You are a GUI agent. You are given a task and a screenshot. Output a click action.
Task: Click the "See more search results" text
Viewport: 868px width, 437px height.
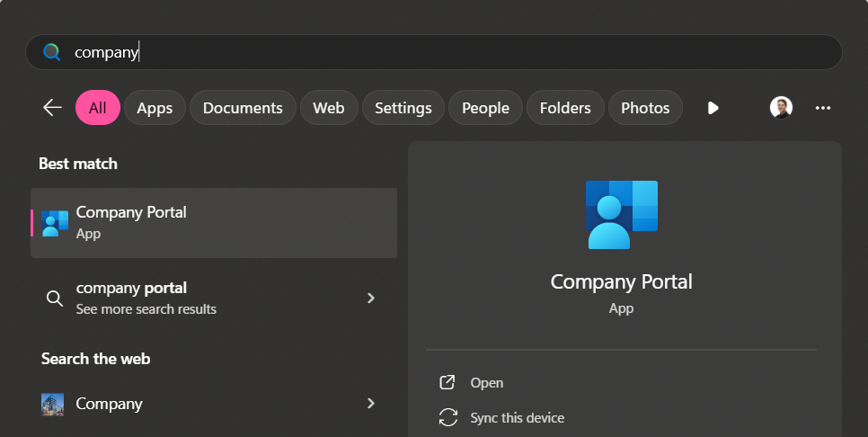(x=146, y=309)
